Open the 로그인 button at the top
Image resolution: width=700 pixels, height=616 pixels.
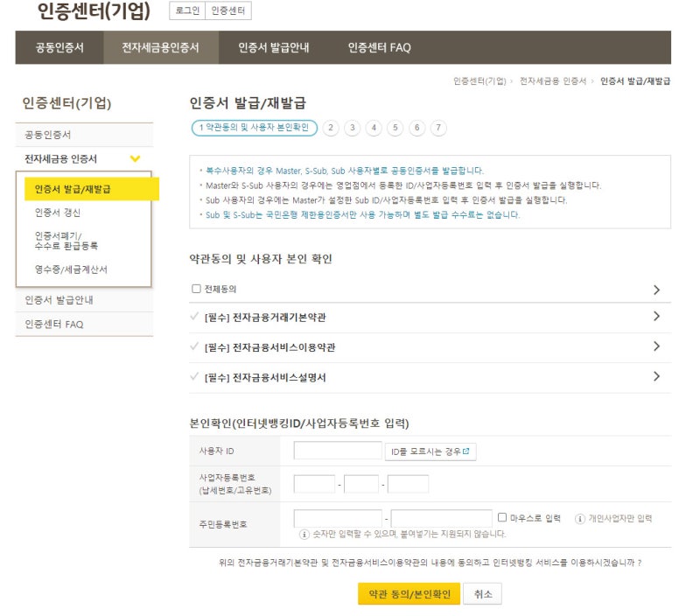coord(187,10)
